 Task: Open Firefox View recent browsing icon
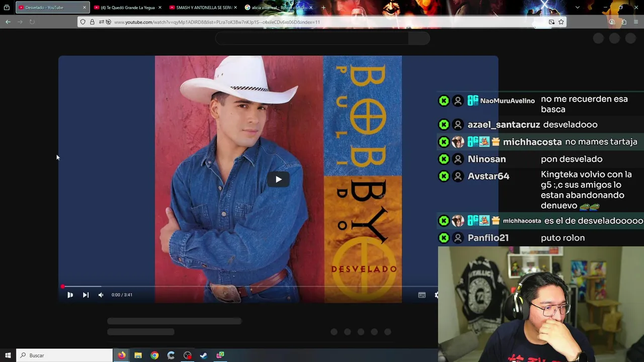coord(7,8)
